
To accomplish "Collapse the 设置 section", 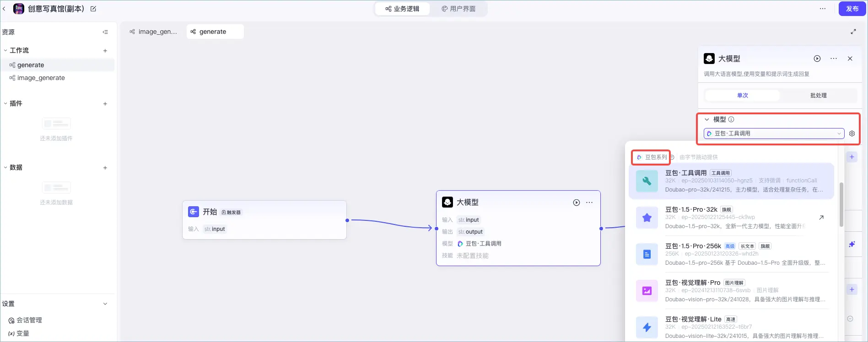I will tap(105, 304).
